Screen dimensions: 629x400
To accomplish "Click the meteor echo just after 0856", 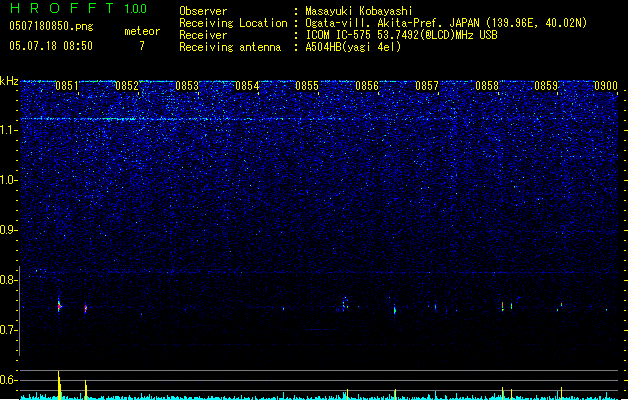I will tap(395, 310).
